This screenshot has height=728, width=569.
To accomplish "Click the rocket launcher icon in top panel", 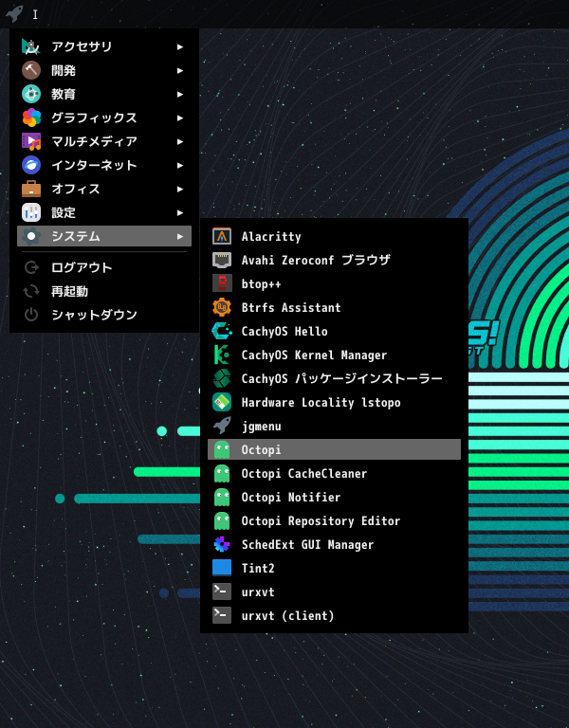I will point(14,13).
